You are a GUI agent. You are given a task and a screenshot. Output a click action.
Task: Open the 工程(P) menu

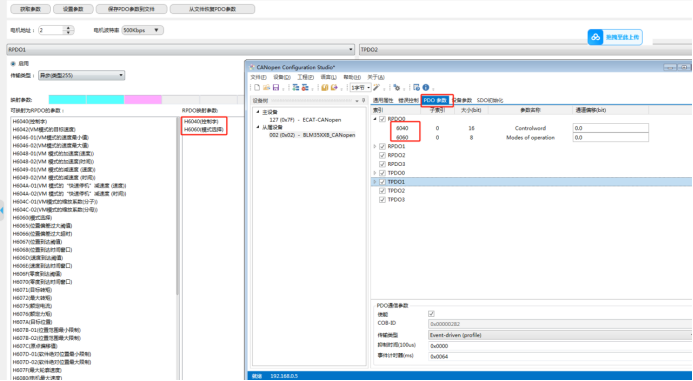coord(305,77)
